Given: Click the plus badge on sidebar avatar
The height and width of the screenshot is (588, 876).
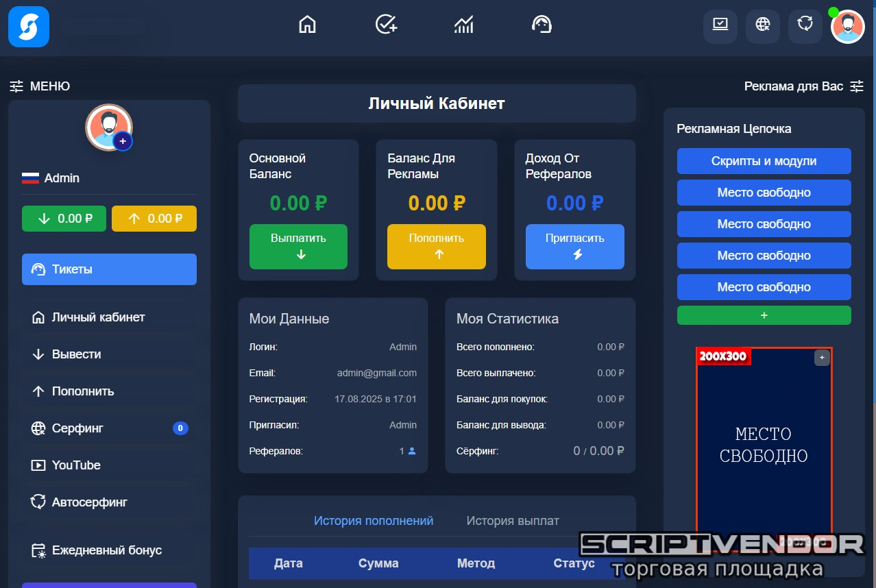Looking at the screenshot, I should (x=123, y=141).
